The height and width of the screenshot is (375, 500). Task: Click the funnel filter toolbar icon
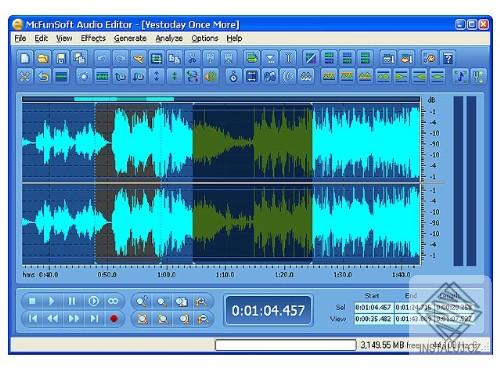270,58
